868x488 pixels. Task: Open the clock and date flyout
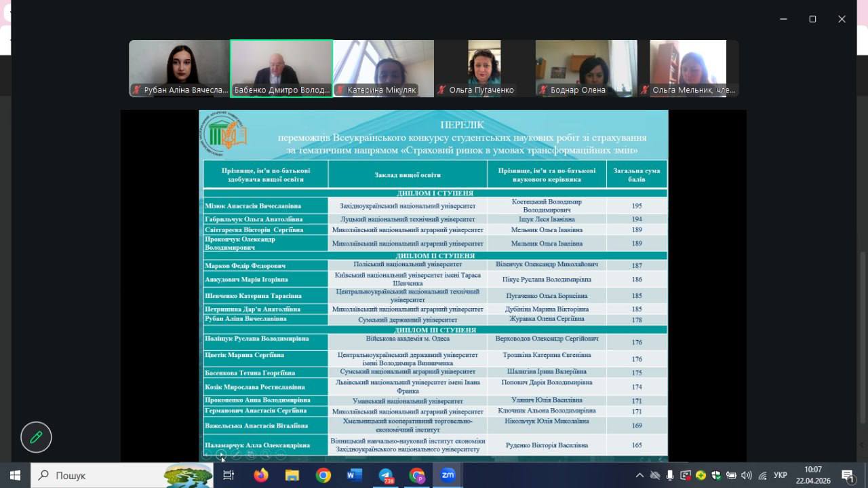[x=812, y=475]
